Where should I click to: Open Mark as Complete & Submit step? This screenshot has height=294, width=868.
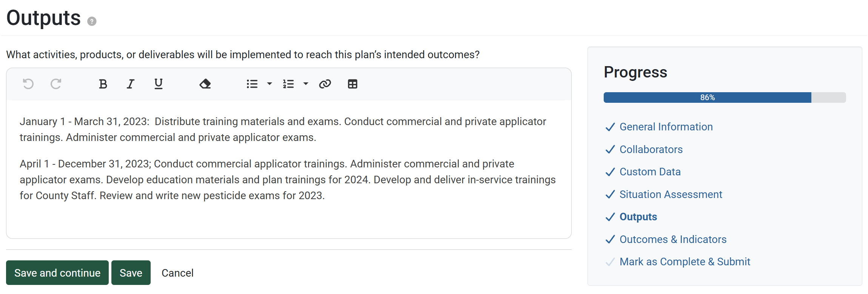[685, 262]
